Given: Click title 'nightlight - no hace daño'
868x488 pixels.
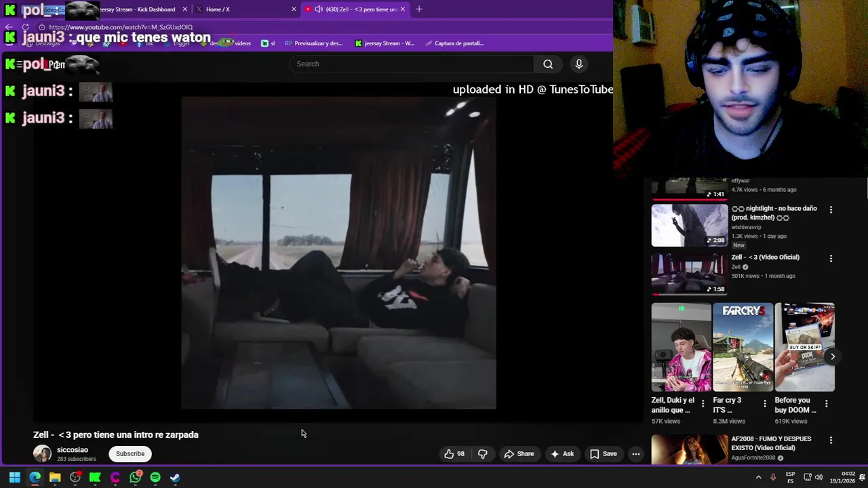Looking at the screenshot, I should coord(774,213).
